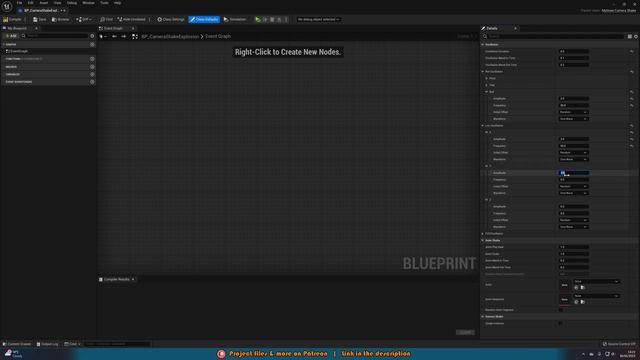The image size is (640, 360).
Task: Open the Debug menu
Action: pyautogui.click(x=71, y=3)
